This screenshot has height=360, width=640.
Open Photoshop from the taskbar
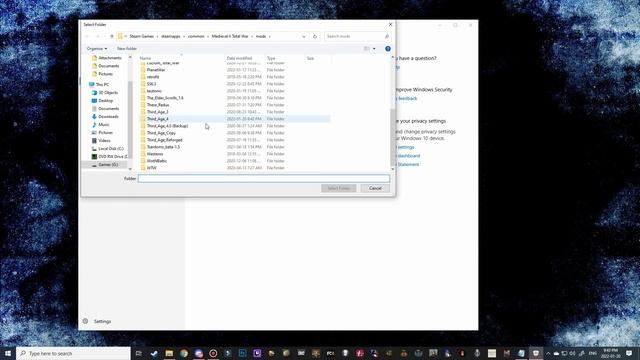pos(242,353)
